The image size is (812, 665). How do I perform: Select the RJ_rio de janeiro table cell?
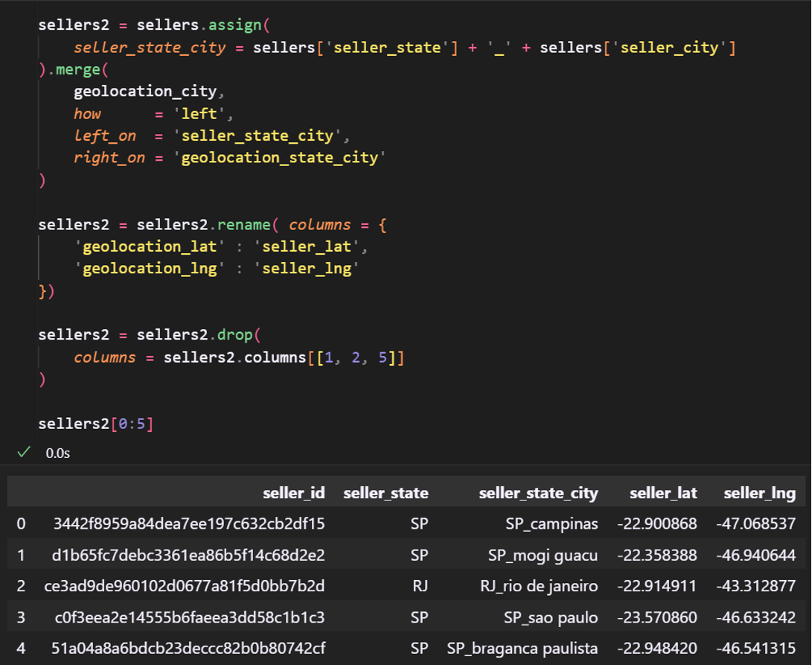coord(540,586)
